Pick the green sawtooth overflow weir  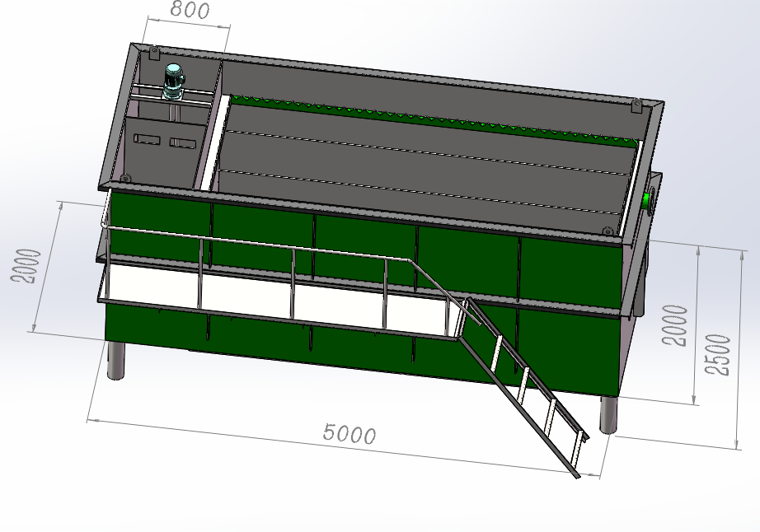(x=433, y=119)
